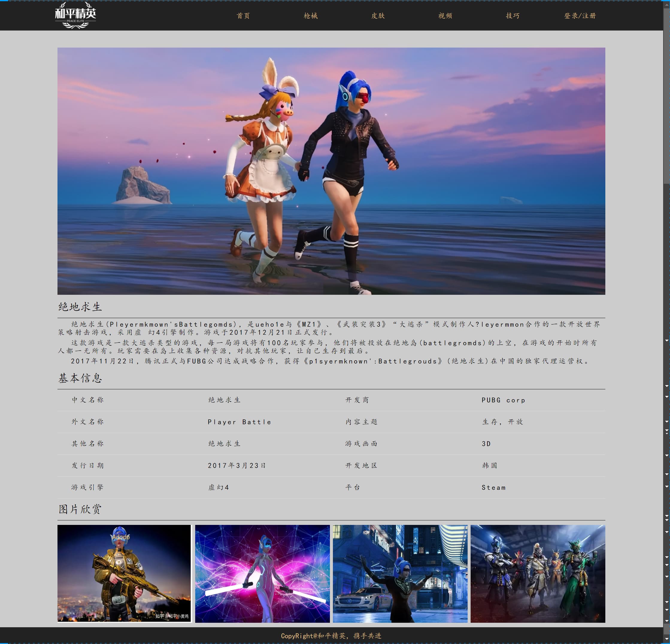Switch to the 视频 page

[445, 16]
